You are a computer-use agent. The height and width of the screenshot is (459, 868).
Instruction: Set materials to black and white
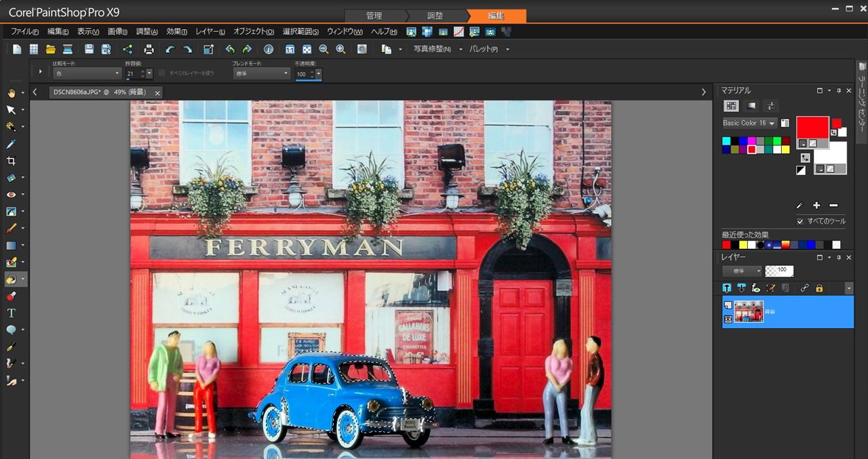click(x=801, y=170)
